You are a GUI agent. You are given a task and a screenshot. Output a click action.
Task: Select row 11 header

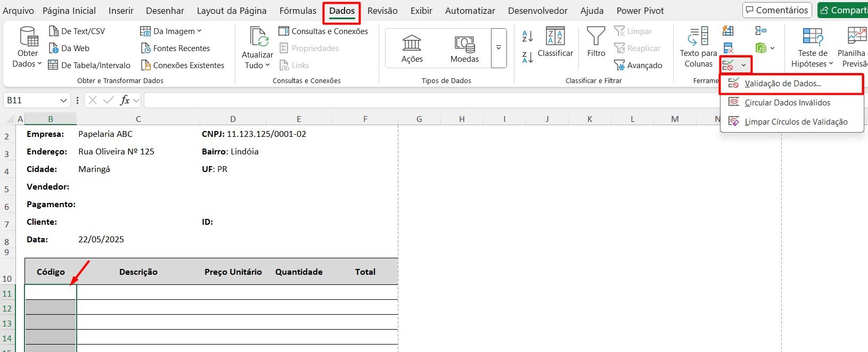7,293
